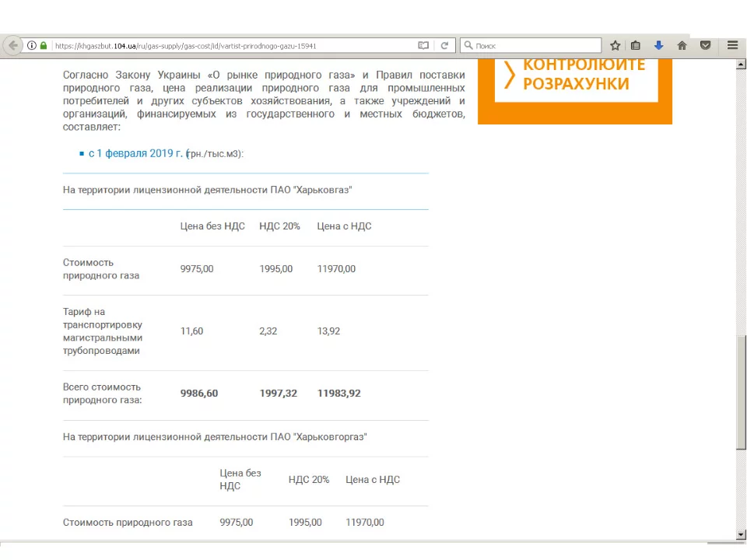Image resolution: width=747 pixels, height=560 pixels.
Task: Bookmark this page with the star icon
Action: pyautogui.click(x=615, y=46)
